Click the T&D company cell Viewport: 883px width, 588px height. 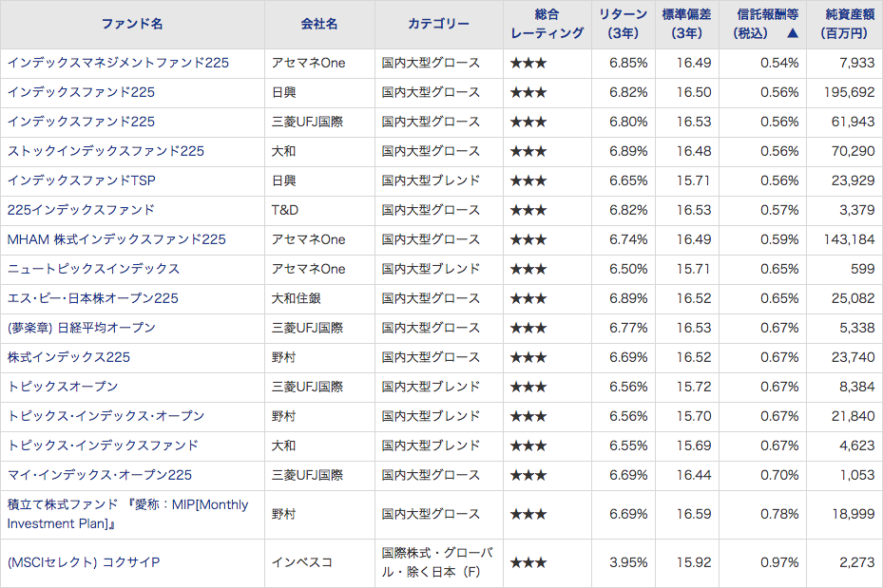pyautogui.click(x=285, y=211)
